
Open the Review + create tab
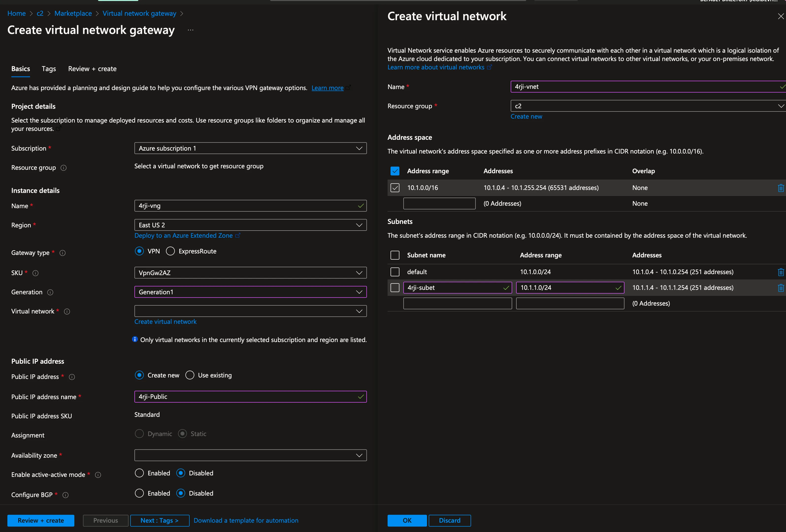pyautogui.click(x=92, y=69)
